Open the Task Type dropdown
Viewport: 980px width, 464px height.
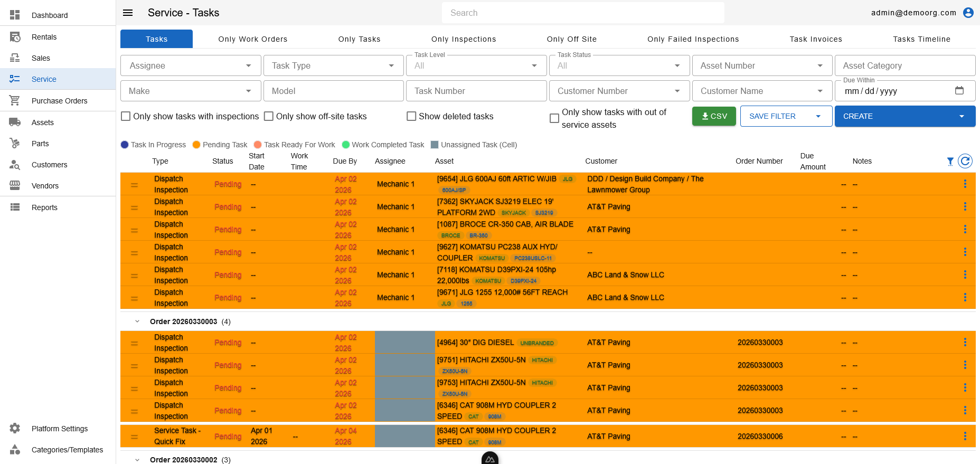334,65
